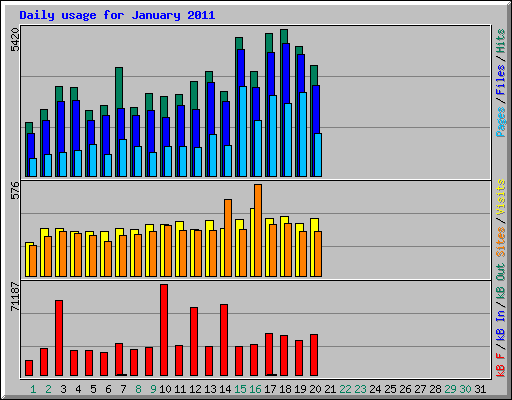Click day 2 on the x-axis
Image resolution: width=512 pixels, height=400 pixels.
coord(49,389)
